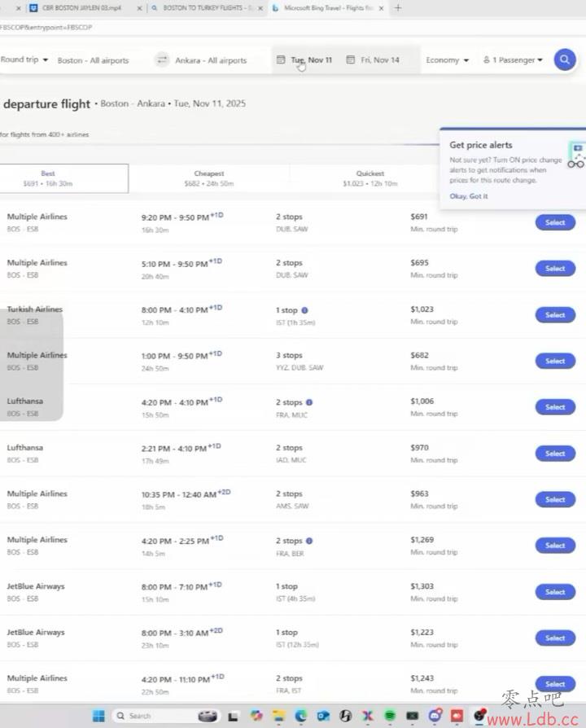The image size is (586, 728).
Task: Open the Tue, Nov 11 departure date field
Action: [304, 60]
